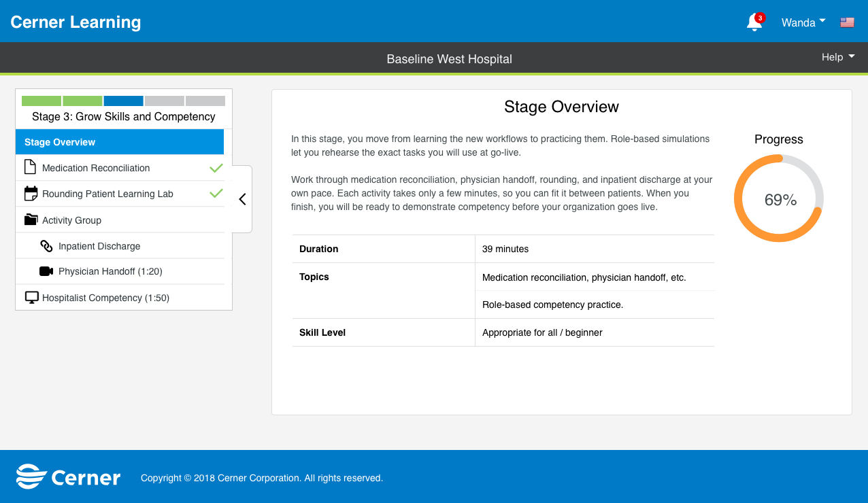Click the monitor icon beside Hospitalist Competency

(x=31, y=297)
